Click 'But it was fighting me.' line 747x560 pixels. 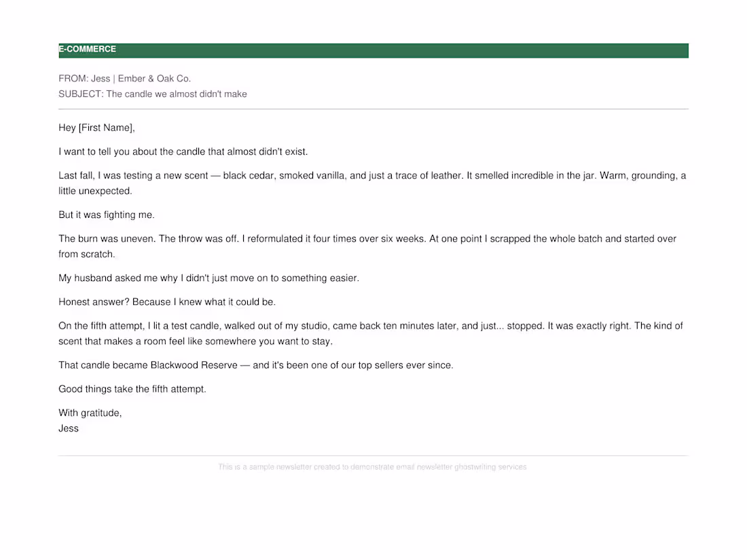point(107,214)
